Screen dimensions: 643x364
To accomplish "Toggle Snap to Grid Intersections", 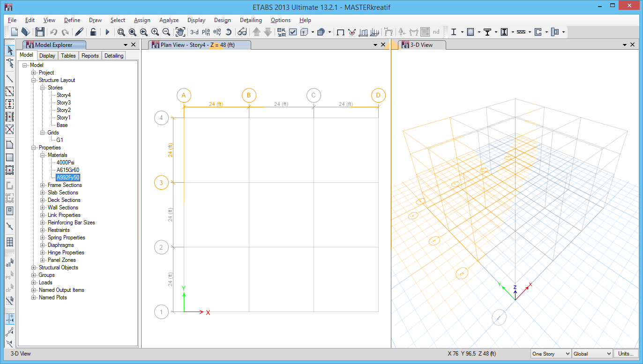I will [x=9, y=319].
